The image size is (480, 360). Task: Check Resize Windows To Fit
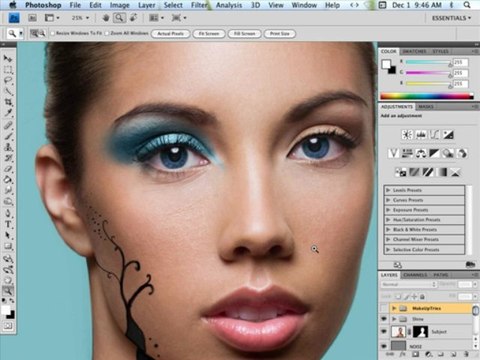pos(53,33)
